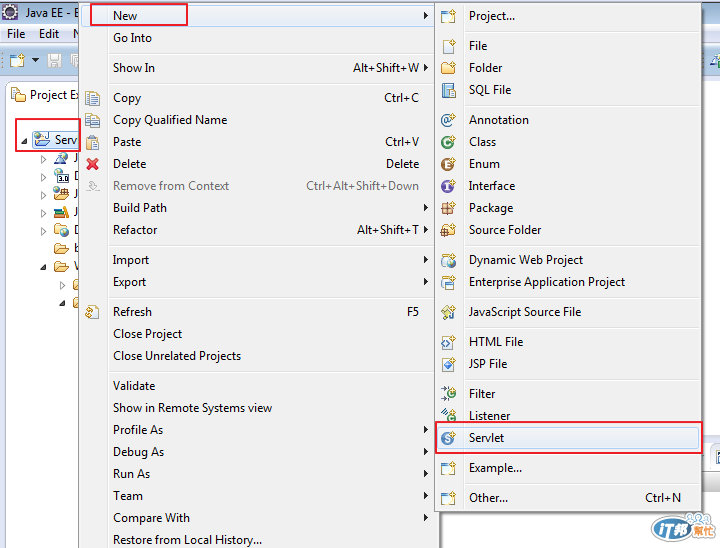The image size is (720, 548).
Task: Open the Compare With submenu
Action: [257, 518]
